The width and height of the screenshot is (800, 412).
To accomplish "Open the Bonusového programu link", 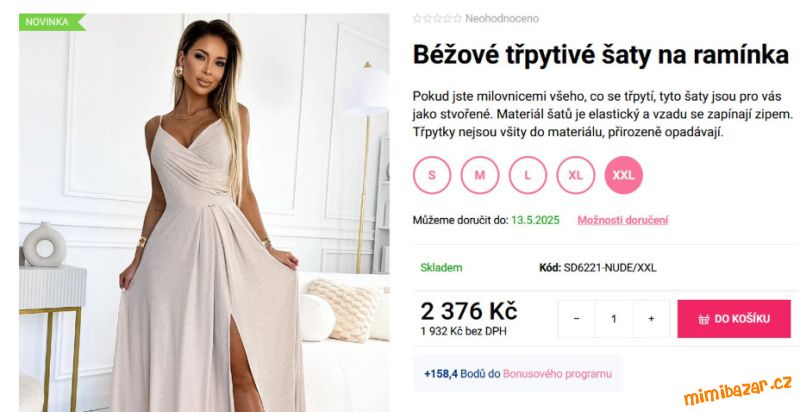I will 557,374.
